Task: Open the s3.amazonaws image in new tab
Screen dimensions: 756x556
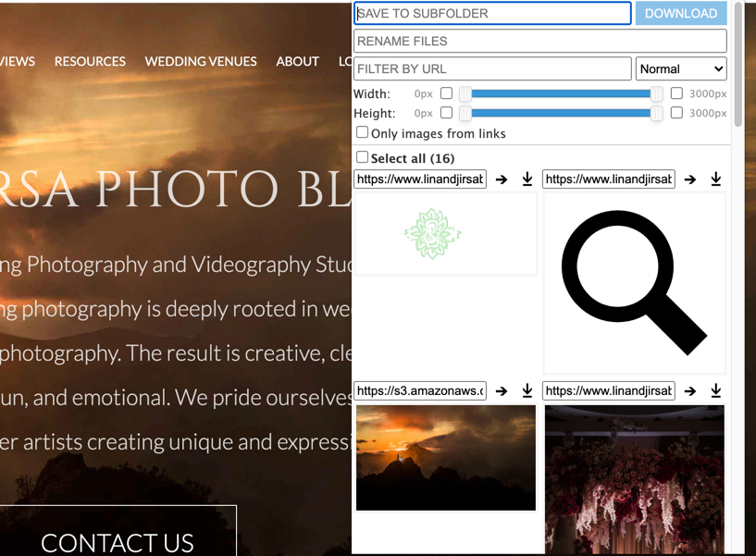Action: [x=502, y=390]
